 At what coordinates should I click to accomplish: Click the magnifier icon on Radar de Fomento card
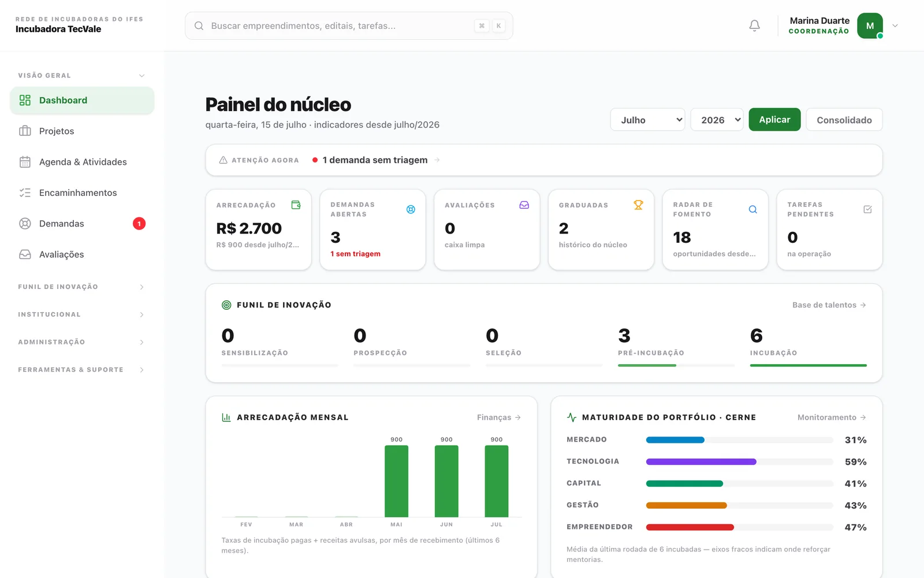(752, 209)
